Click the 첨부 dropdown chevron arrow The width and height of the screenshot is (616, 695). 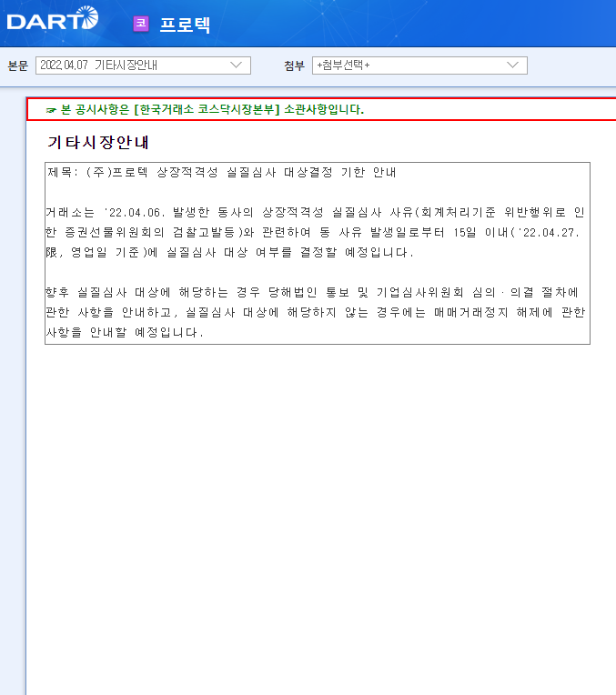[x=512, y=65]
